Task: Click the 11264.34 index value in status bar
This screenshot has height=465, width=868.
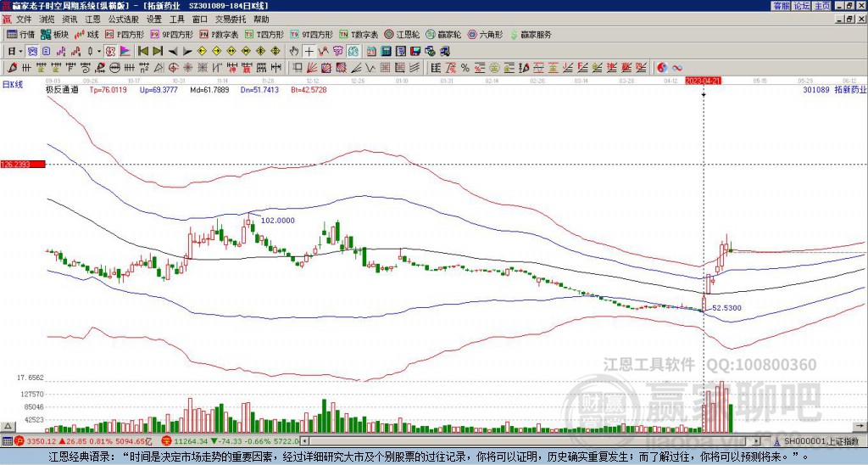Action: tap(191, 442)
